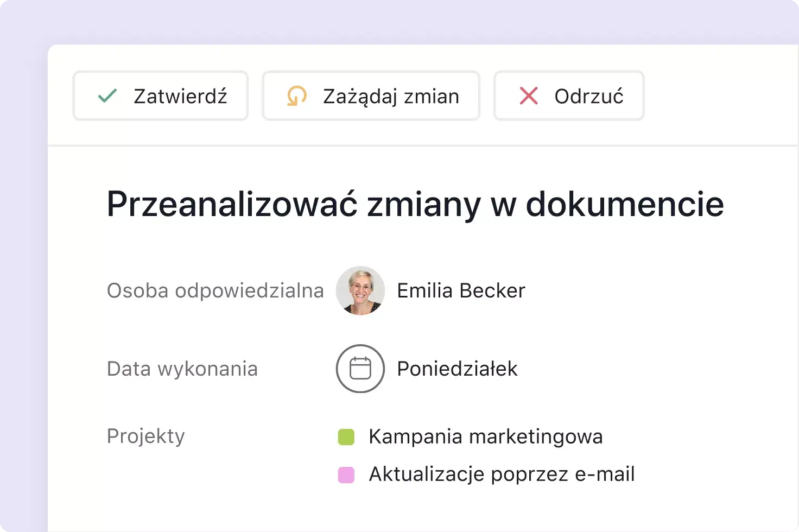Click the Aktualizacje poprzez e-mail project label

coord(502,473)
